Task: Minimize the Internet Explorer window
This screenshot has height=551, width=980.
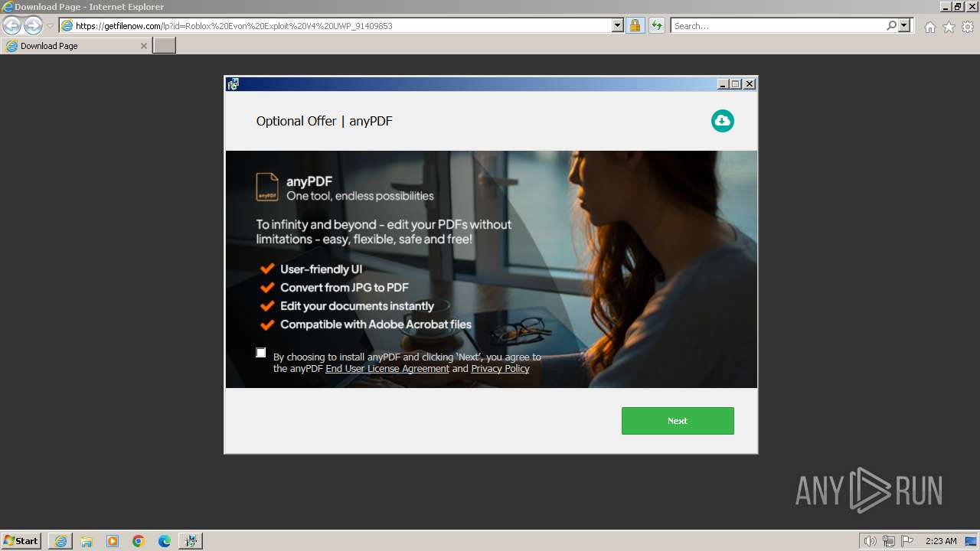Action: [945, 6]
